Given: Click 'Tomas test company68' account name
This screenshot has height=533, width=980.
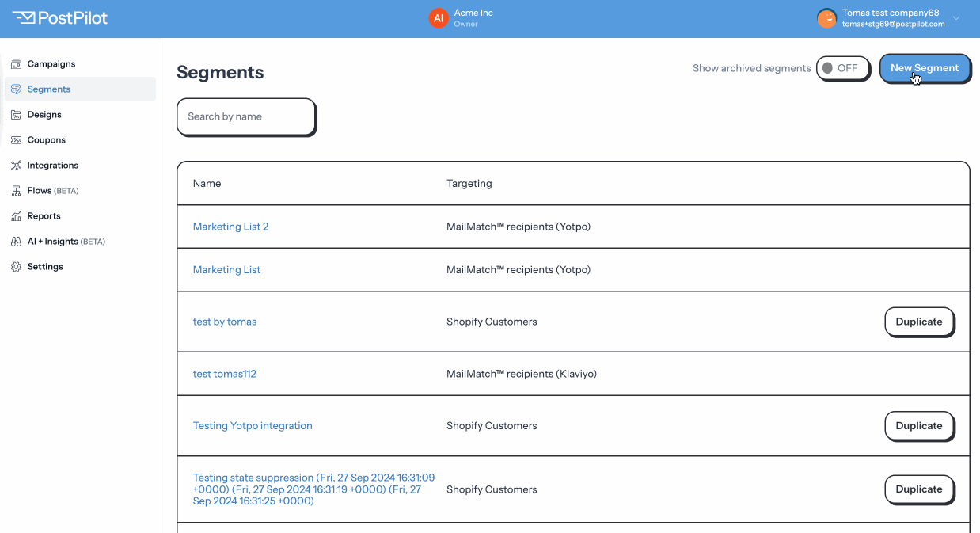Looking at the screenshot, I should [x=891, y=13].
